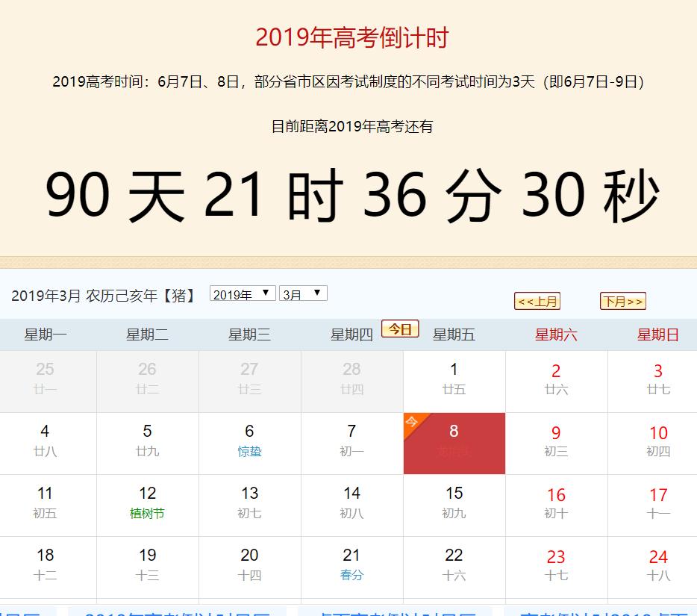
Task: Select March 21 春分 cell
Action: [352, 567]
